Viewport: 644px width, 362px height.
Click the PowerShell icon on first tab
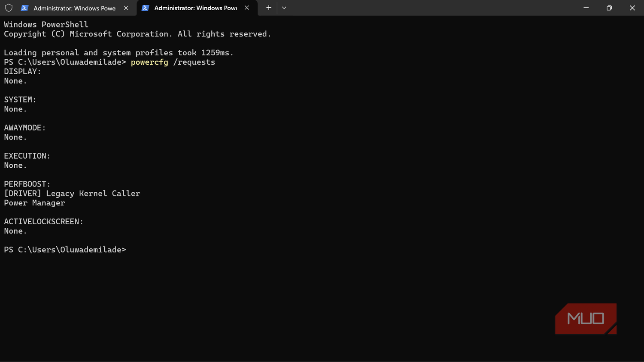(x=24, y=8)
